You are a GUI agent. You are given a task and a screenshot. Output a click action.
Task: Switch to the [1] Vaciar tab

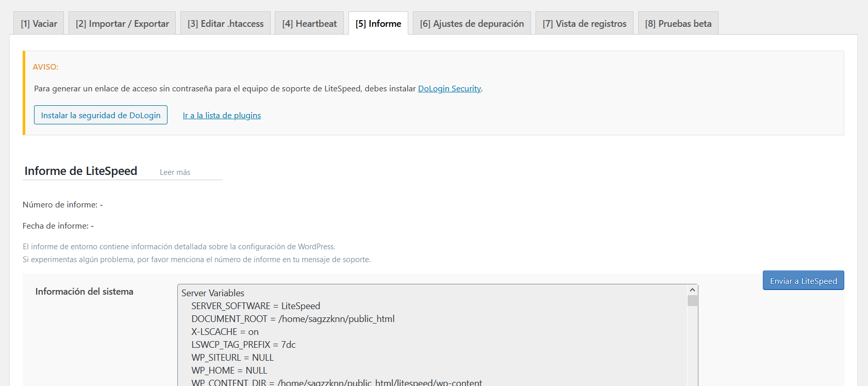39,23
